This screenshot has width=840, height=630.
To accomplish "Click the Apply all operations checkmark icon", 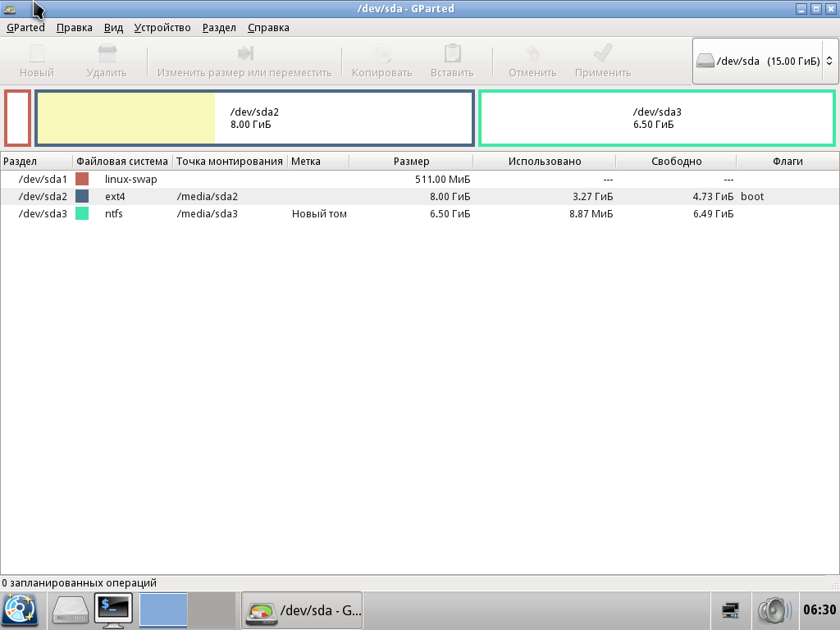I will [603, 54].
